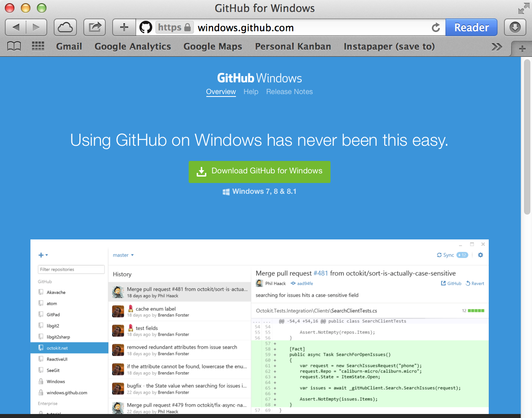Select the 'bugfix - the State value' commit
This screenshot has width=532, height=418.
179,389
